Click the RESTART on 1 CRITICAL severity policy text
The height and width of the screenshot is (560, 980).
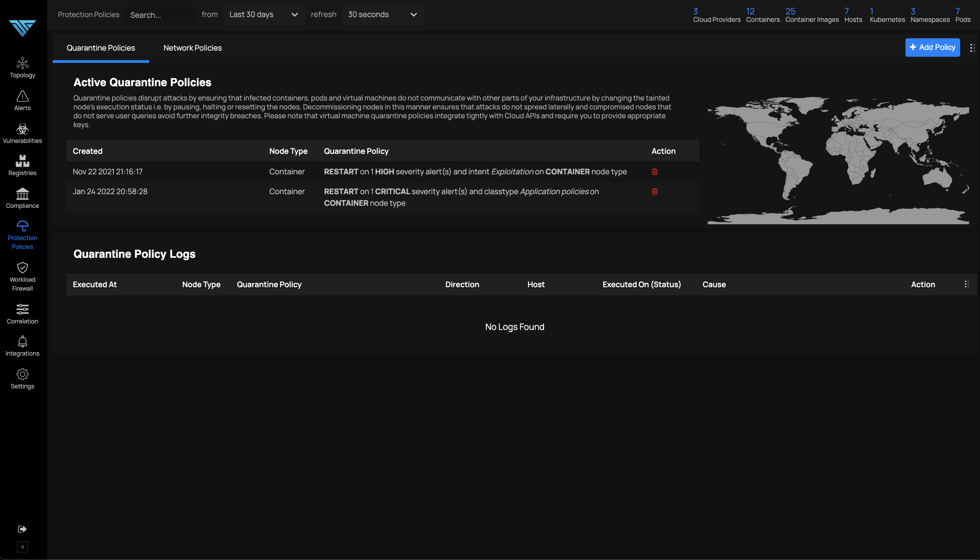461,197
